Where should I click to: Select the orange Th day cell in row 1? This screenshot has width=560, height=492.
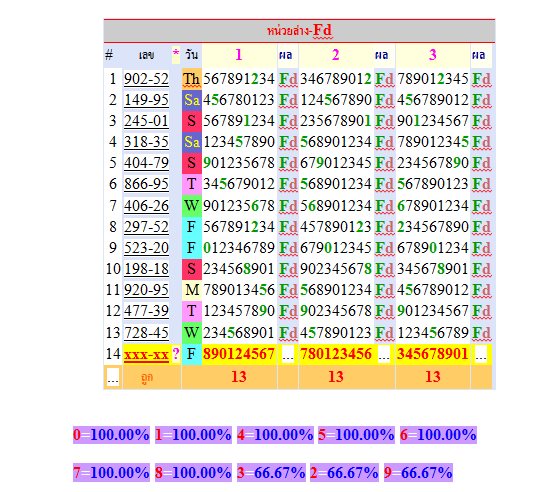point(192,79)
